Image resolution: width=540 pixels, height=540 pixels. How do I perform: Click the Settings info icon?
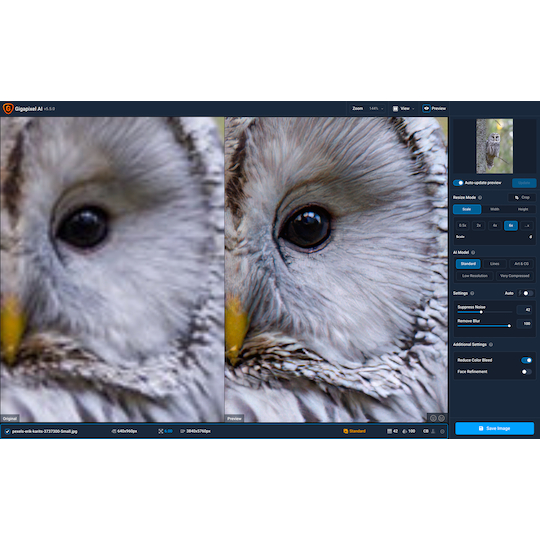tap(472, 293)
